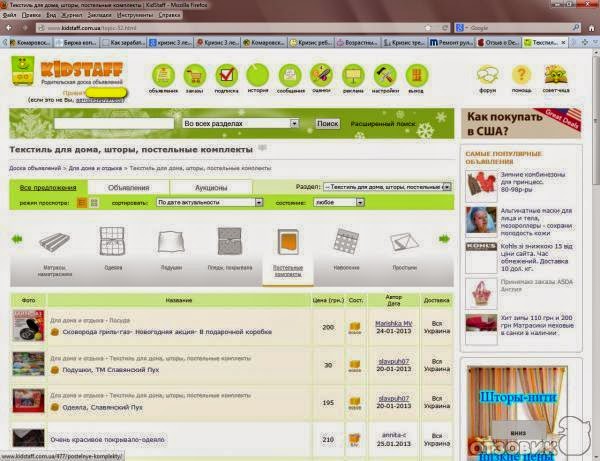The image size is (600, 461).
Task: Click the выход door icon
Action: [x=417, y=75]
